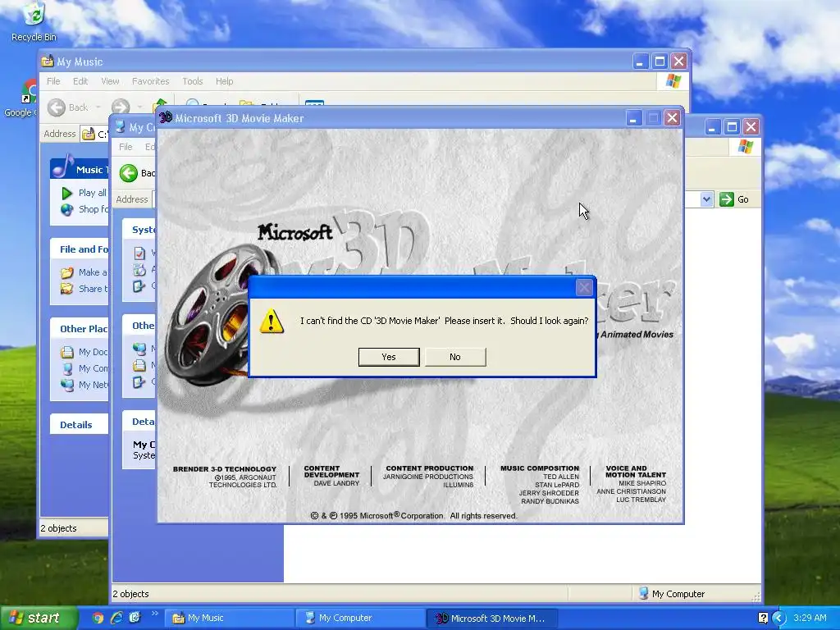Click the warning triangle icon in the dialog

click(x=271, y=322)
